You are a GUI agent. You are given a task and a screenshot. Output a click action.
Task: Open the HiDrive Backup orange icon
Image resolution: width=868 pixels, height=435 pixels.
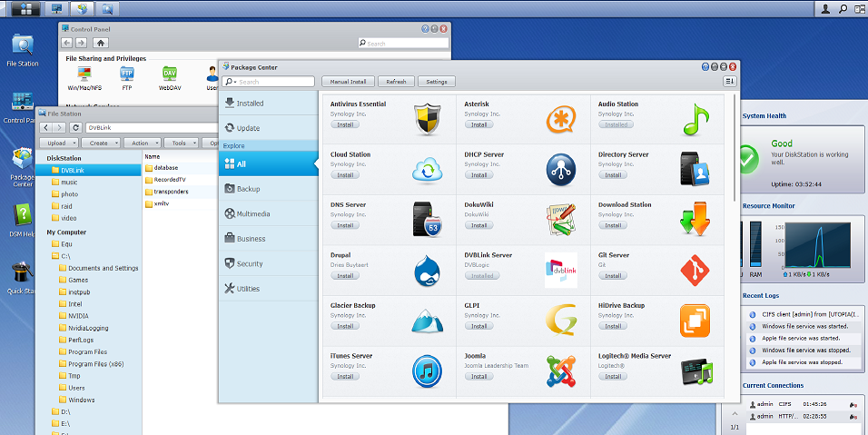tap(695, 321)
